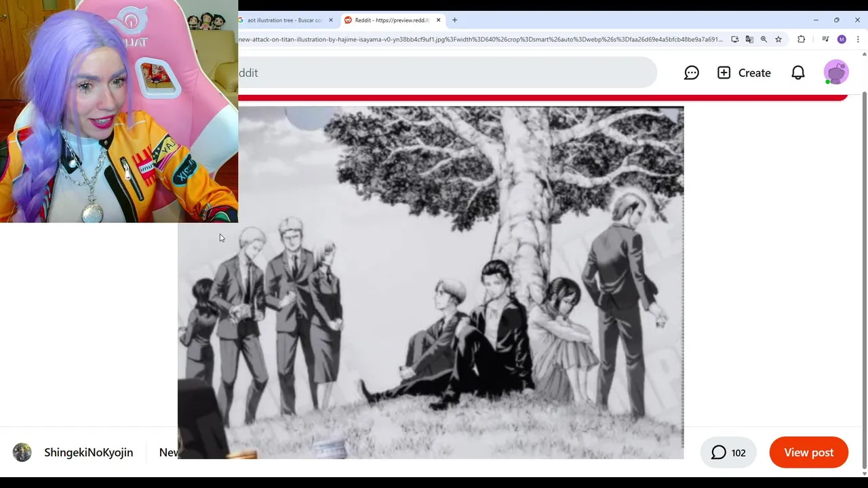This screenshot has width=868, height=488.
Task: Close the Reddit tab
Action: [x=438, y=20]
